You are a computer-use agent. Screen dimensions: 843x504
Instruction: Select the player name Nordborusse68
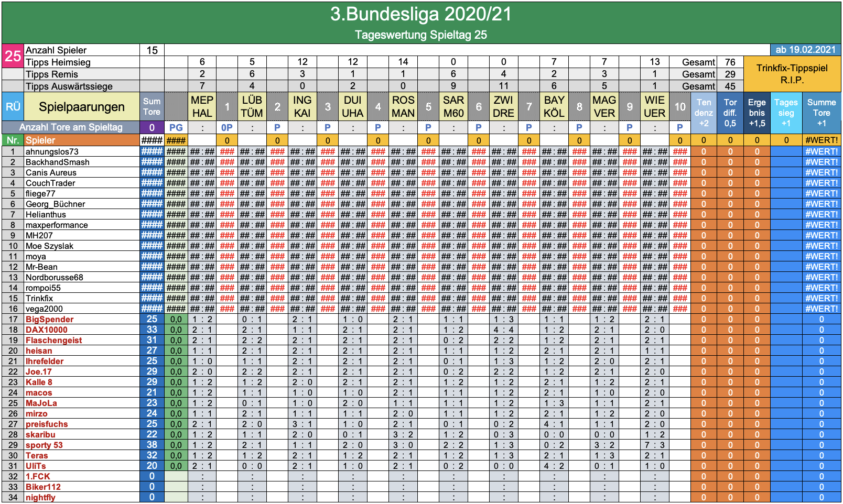click(55, 277)
